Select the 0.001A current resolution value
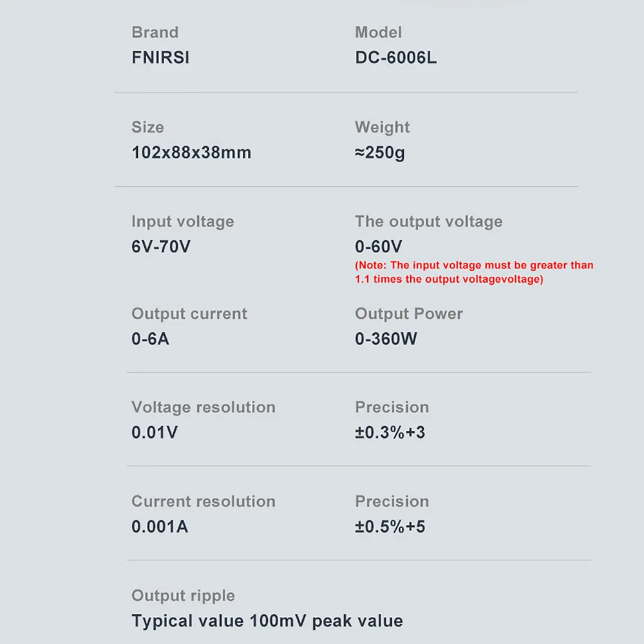Image resolution: width=644 pixels, height=644 pixels. pos(160,527)
